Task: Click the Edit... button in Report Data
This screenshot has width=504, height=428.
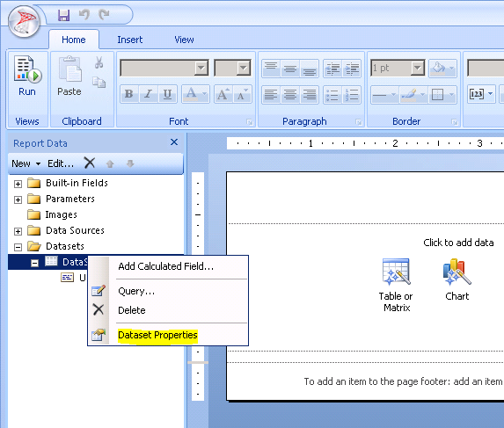Action: (61, 163)
